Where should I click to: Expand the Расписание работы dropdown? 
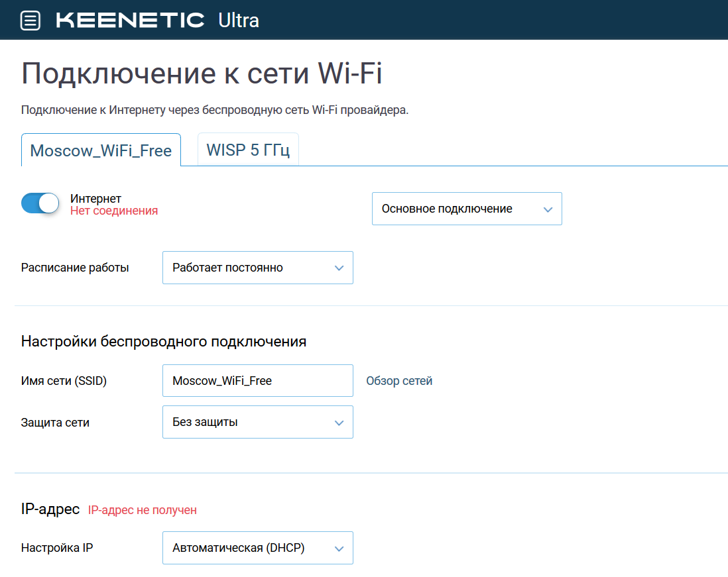[258, 268]
